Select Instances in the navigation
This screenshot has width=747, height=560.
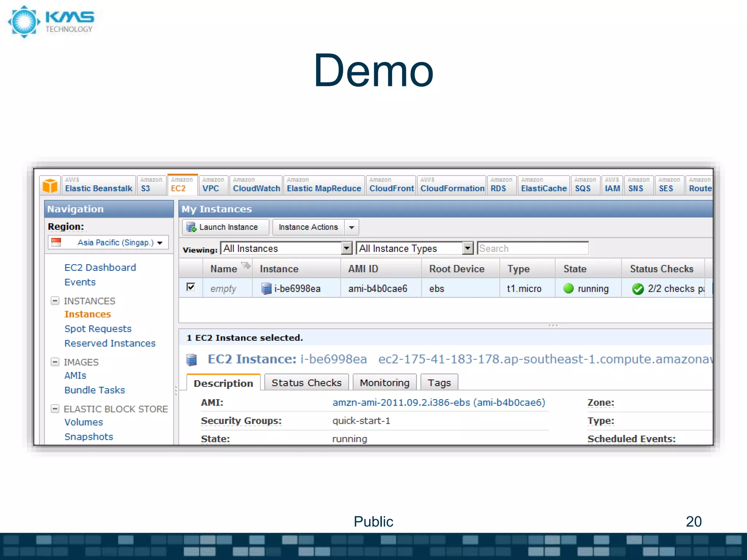88,314
